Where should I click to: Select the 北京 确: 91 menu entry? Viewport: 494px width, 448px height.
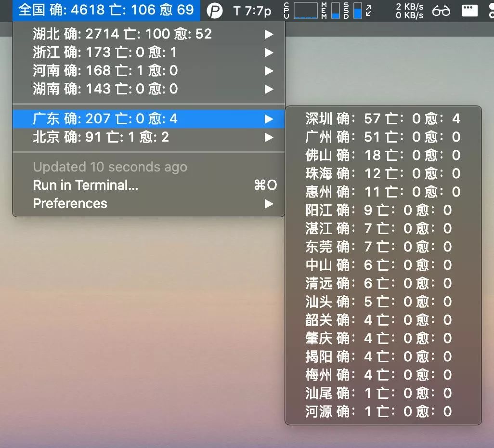click(x=149, y=137)
